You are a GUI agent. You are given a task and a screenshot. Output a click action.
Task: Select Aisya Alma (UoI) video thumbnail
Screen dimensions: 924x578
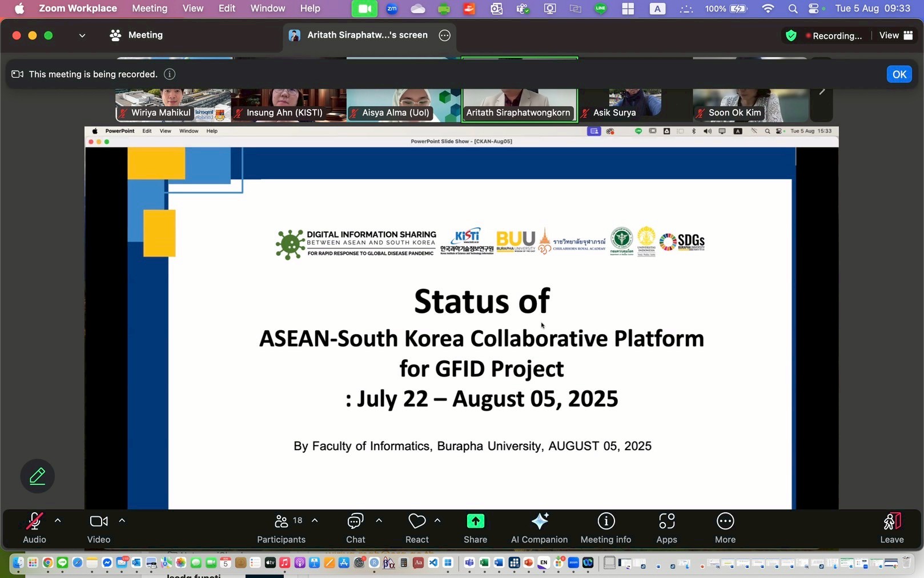pos(404,105)
